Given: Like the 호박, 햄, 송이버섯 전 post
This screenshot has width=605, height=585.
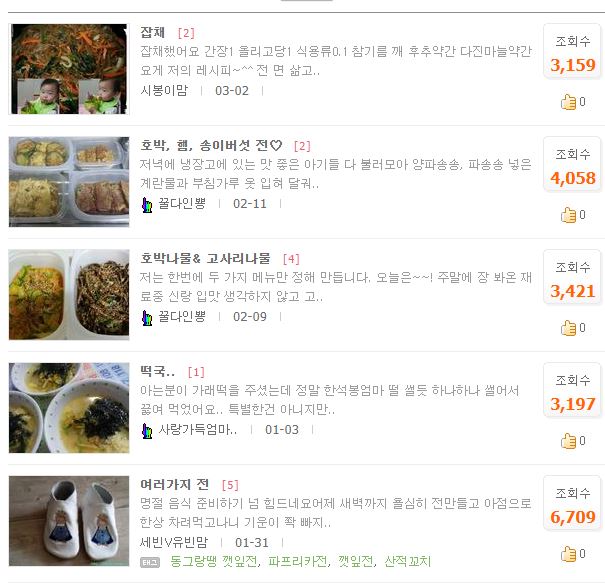Looking at the screenshot, I should (568, 215).
